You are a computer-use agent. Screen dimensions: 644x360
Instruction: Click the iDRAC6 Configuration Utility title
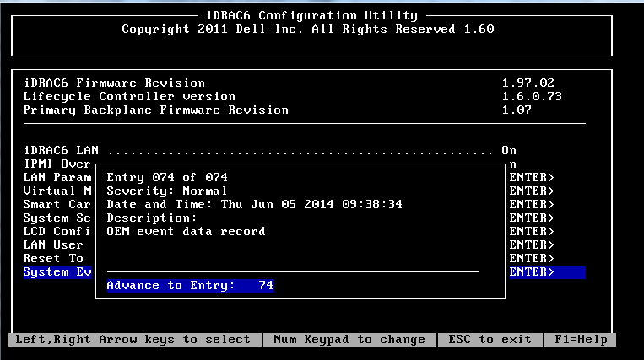click(x=312, y=16)
